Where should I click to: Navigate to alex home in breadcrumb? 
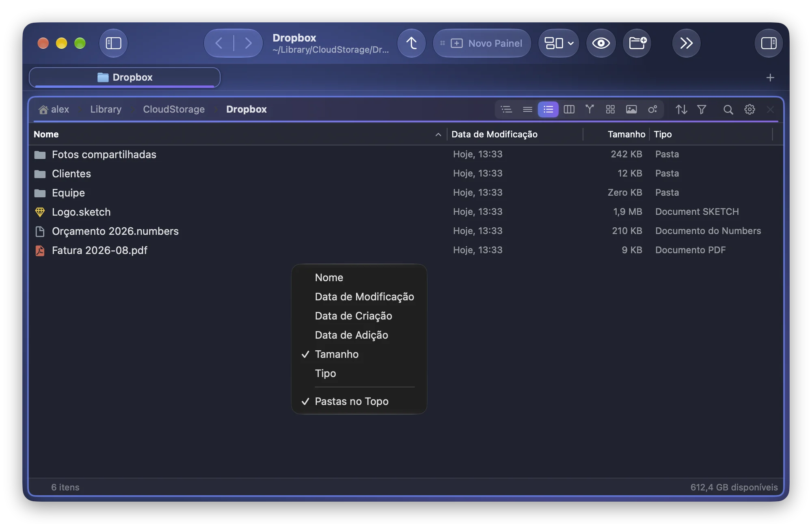[54, 109]
